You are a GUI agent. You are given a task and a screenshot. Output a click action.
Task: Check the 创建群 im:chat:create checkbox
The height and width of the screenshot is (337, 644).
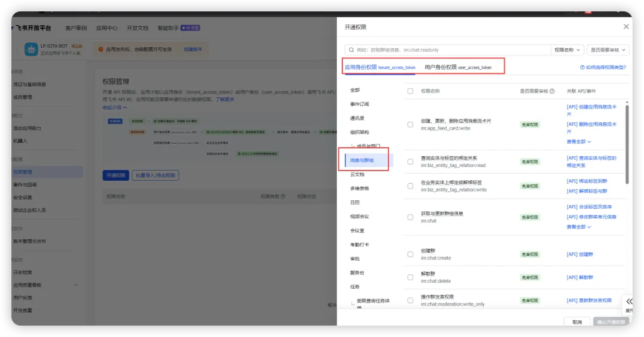coord(410,255)
